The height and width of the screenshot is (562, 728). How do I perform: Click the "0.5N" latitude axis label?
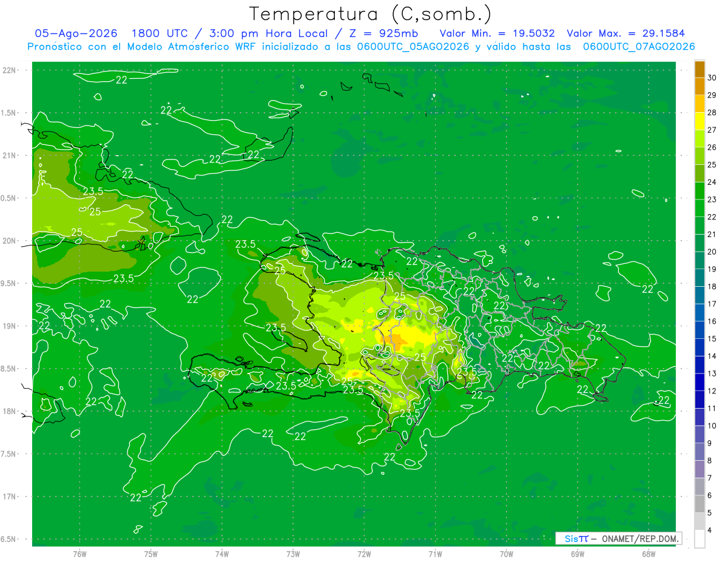pyautogui.click(x=9, y=198)
